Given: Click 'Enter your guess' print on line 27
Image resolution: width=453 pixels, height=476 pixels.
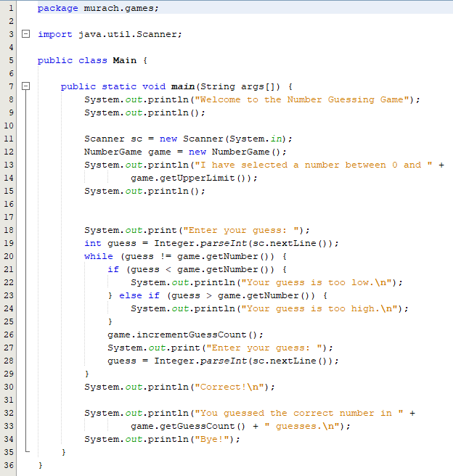Looking at the screenshot, I should pos(220,348).
